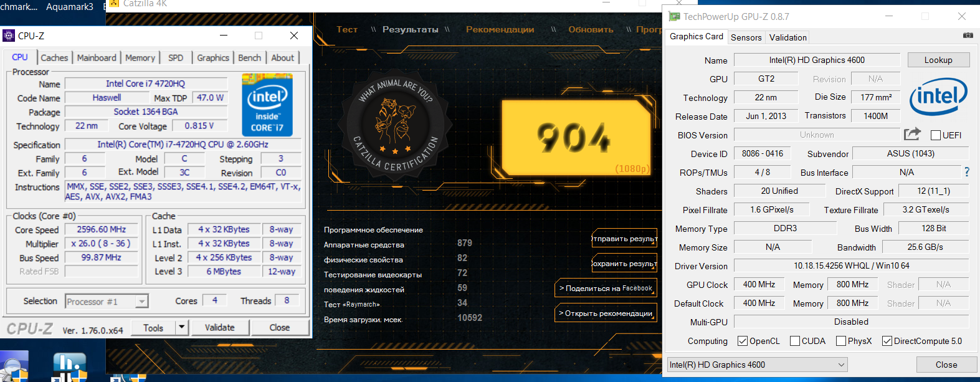This screenshot has height=382, width=980.
Task: Click the Close button in GPU-Z
Action: click(x=946, y=365)
